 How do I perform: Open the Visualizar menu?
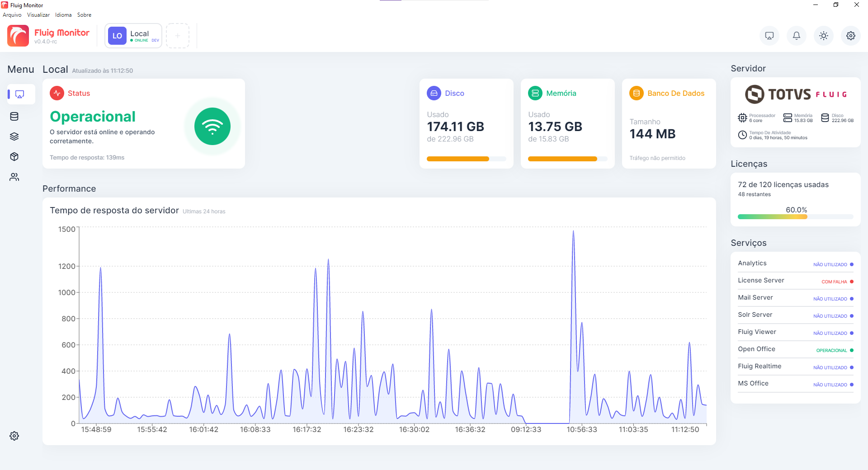pyautogui.click(x=38, y=15)
